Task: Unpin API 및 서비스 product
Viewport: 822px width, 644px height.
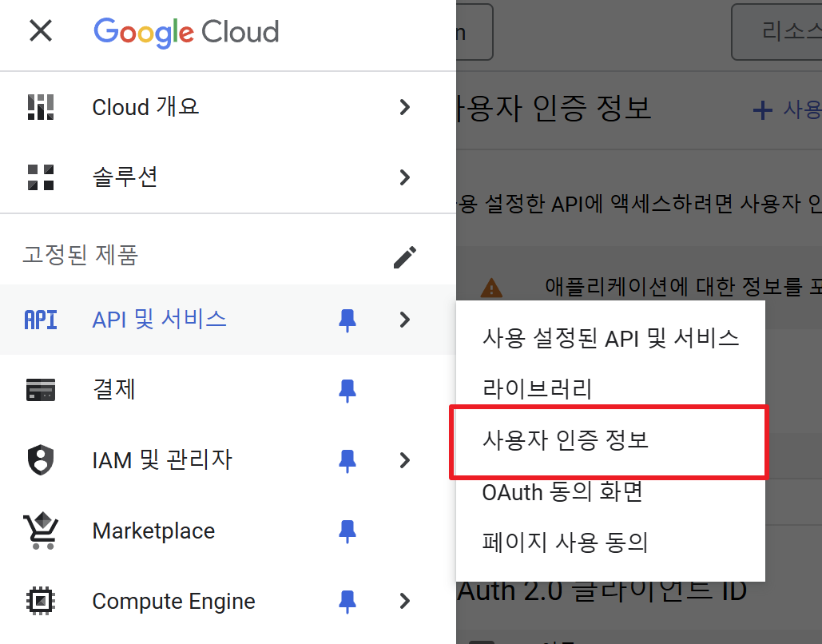Action: pyautogui.click(x=347, y=320)
